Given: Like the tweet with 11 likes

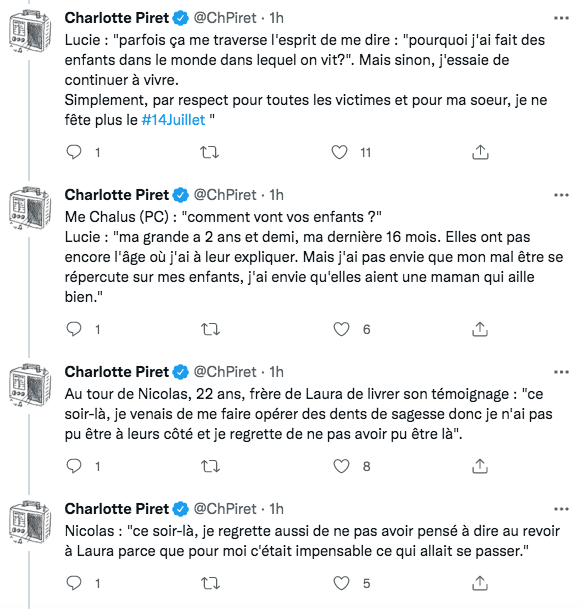Looking at the screenshot, I should point(339,152).
